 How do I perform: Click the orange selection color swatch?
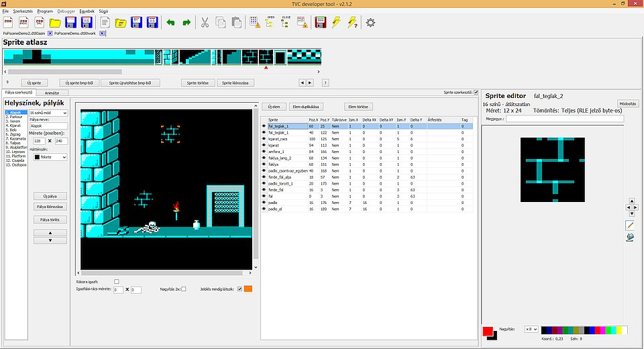(248, 289)
